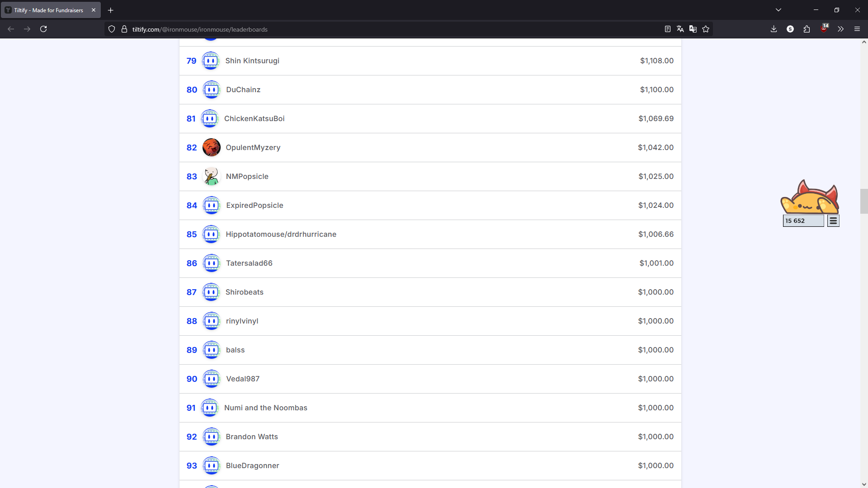
Task: Click NMPopsicle's profile picture
Action: 212,176
